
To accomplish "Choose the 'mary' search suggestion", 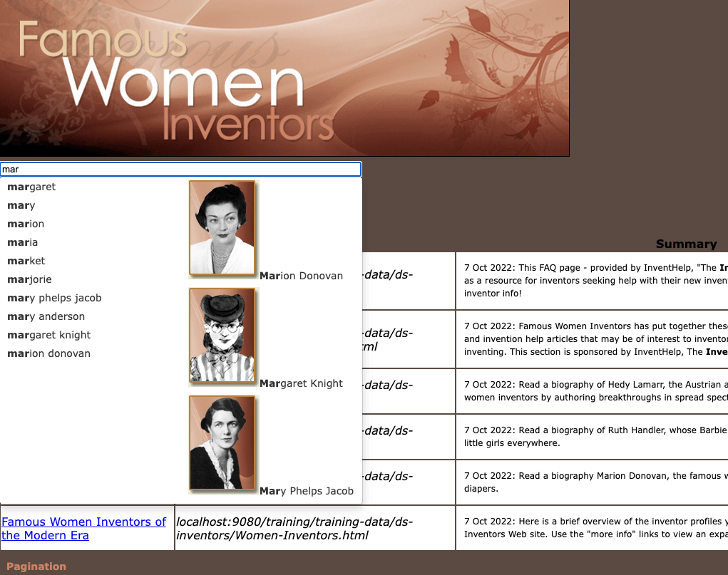I will 21,205.
